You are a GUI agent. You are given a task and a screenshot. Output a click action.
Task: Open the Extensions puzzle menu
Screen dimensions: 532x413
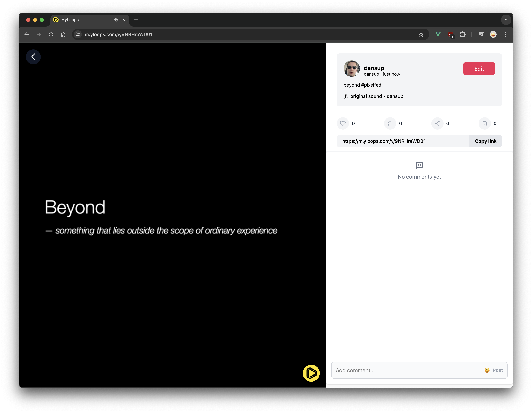coord(463,34)
